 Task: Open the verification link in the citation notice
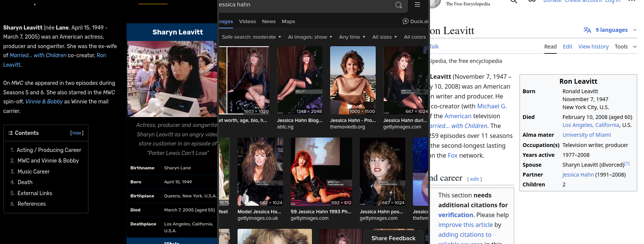[456, 215]
